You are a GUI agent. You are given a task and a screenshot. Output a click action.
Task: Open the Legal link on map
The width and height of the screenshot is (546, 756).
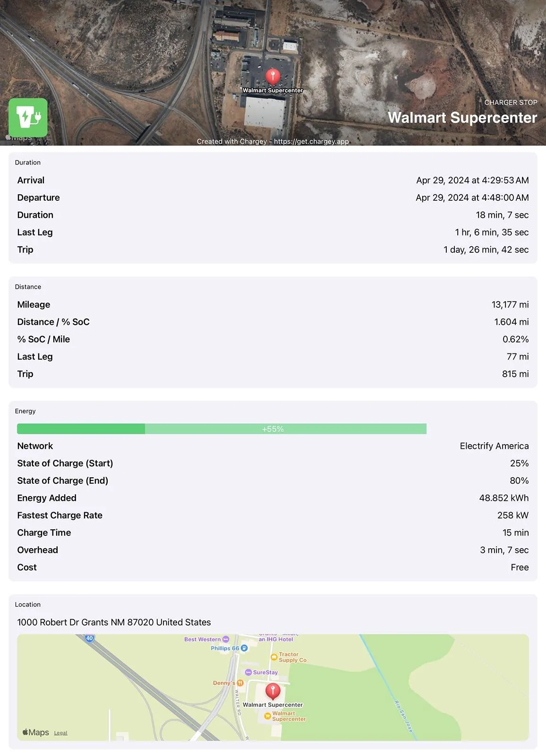tap(60, 733)
